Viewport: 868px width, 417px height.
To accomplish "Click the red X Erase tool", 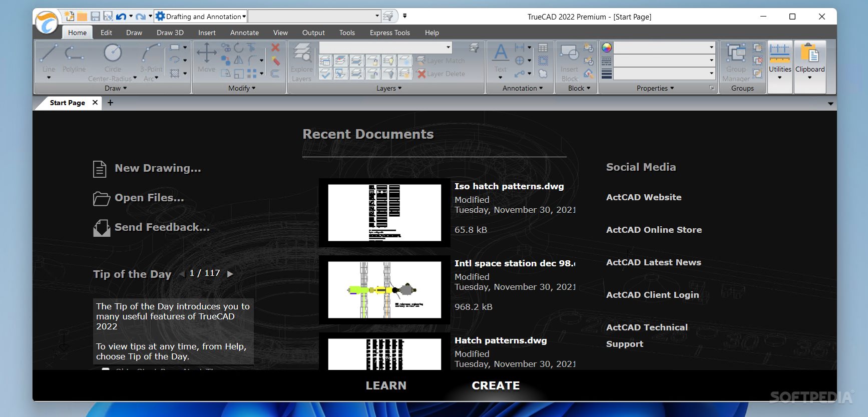I will (275, 48).
